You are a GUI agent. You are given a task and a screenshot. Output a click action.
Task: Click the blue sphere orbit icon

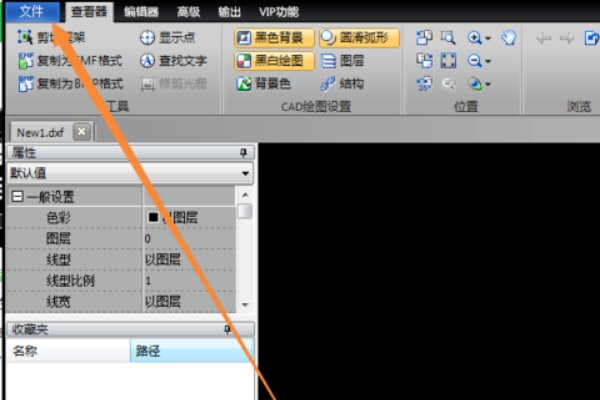click(x=474, y=83)
